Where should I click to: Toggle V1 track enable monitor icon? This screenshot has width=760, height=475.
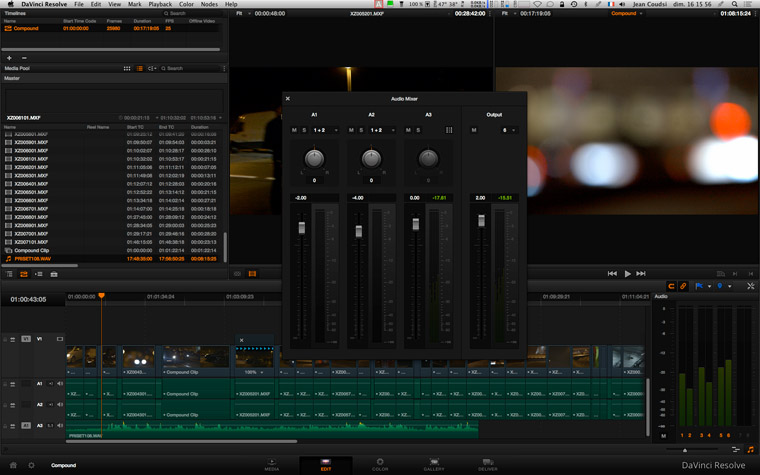click(x=60, y=339)
